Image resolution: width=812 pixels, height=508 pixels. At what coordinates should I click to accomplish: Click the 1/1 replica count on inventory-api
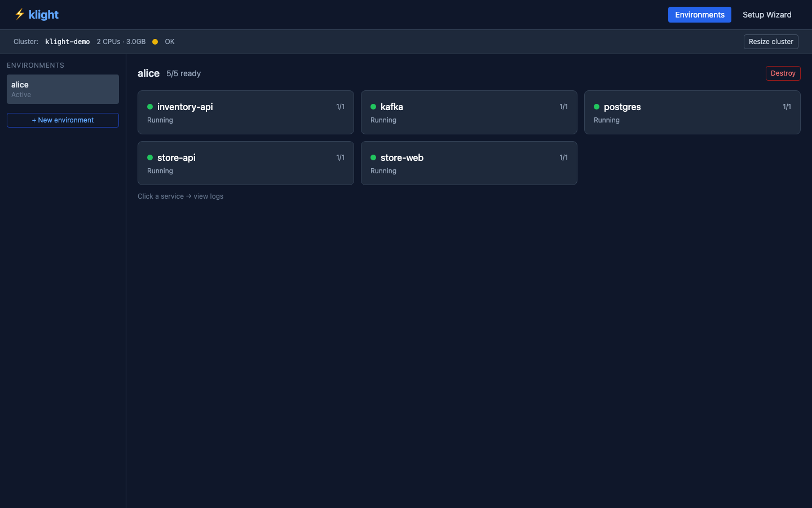pyautogui.click(x=340, y=107)
